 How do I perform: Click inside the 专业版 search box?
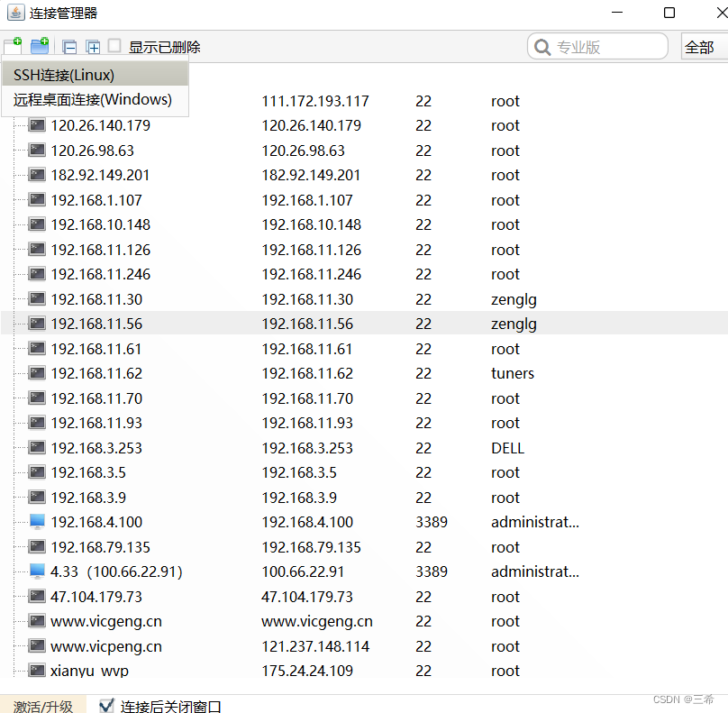tap(604, 46)
